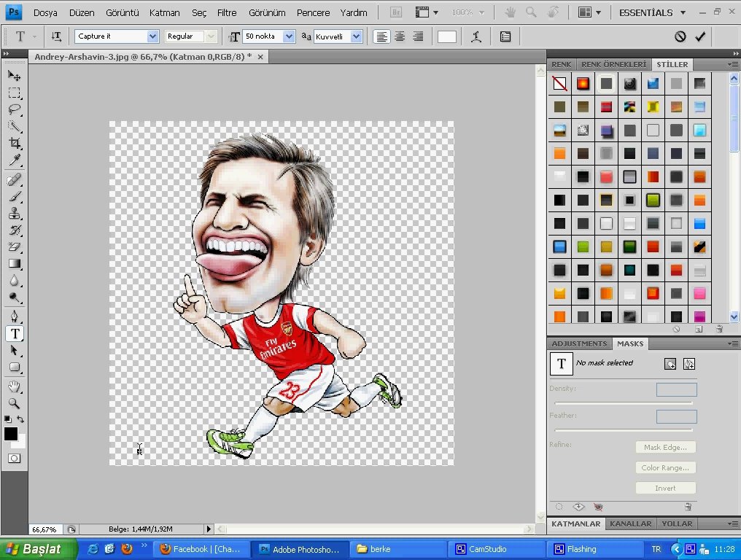Cancel current text edits

pos(680,36)
